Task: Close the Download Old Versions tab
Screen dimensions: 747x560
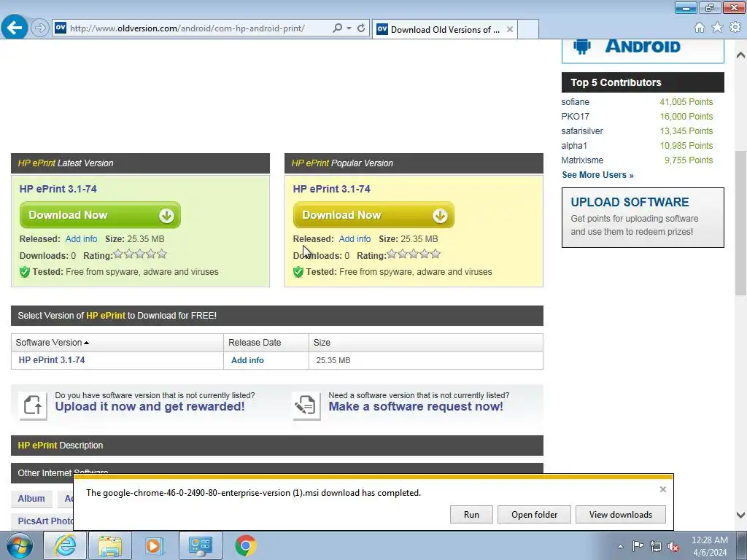Action: [x=510, y=29]
